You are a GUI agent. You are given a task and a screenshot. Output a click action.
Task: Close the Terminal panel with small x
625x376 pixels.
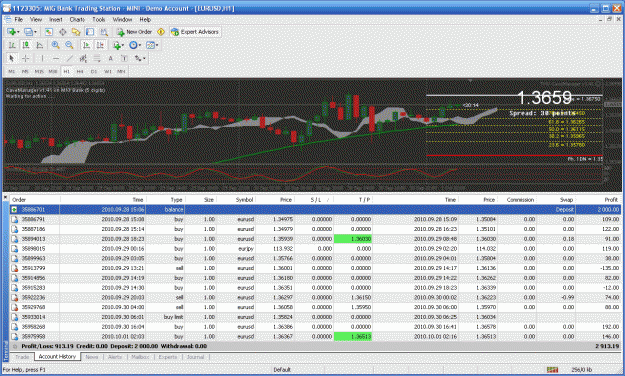tap(5, 197)
